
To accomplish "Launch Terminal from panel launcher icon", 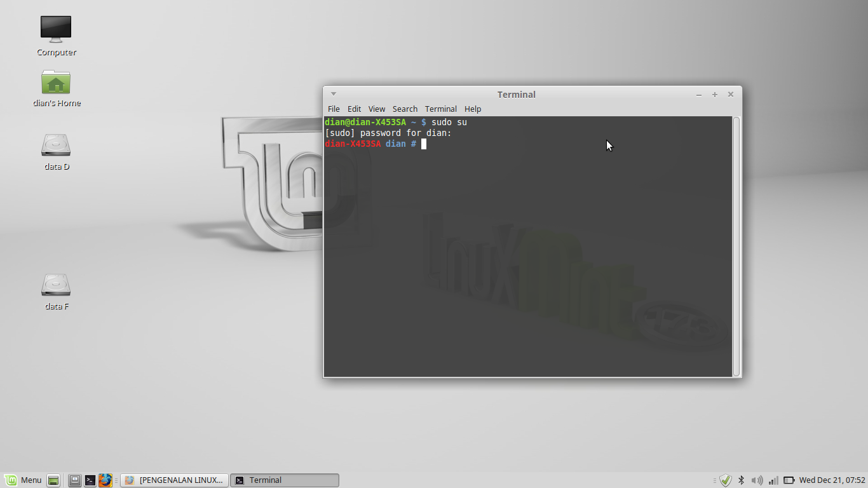I will coord(90,480).
